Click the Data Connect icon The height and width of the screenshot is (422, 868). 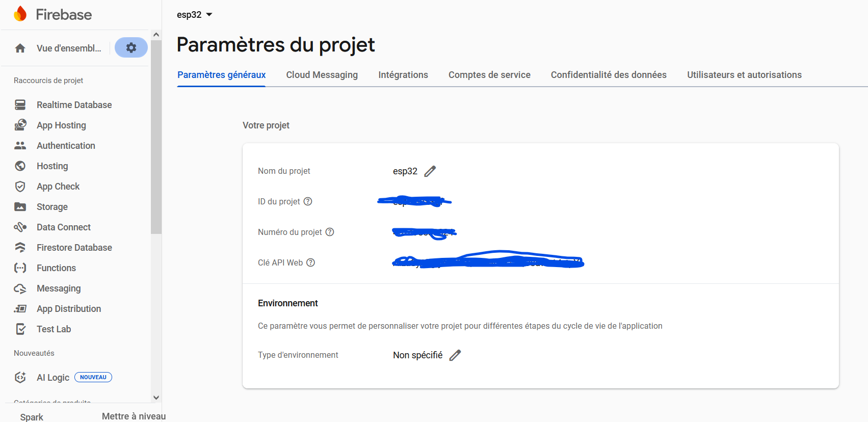click(20, 227)
